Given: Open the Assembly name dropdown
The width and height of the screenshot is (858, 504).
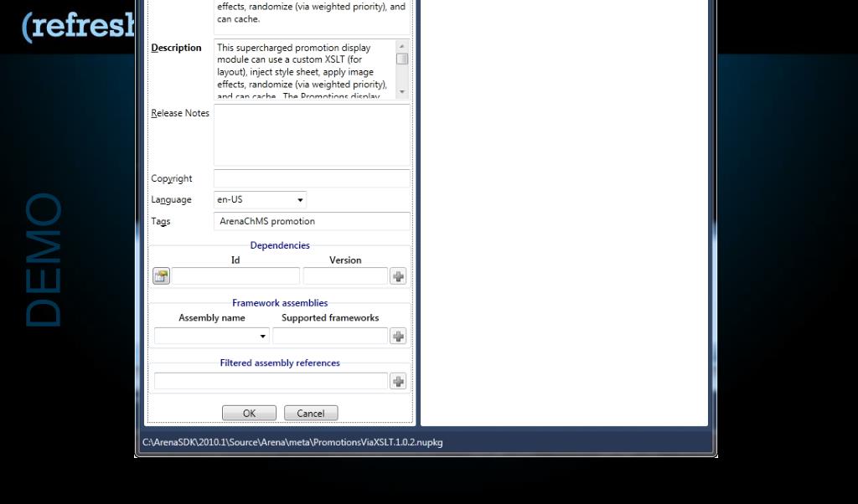Looking at the screenshot, I should click(x=212, y=336).
